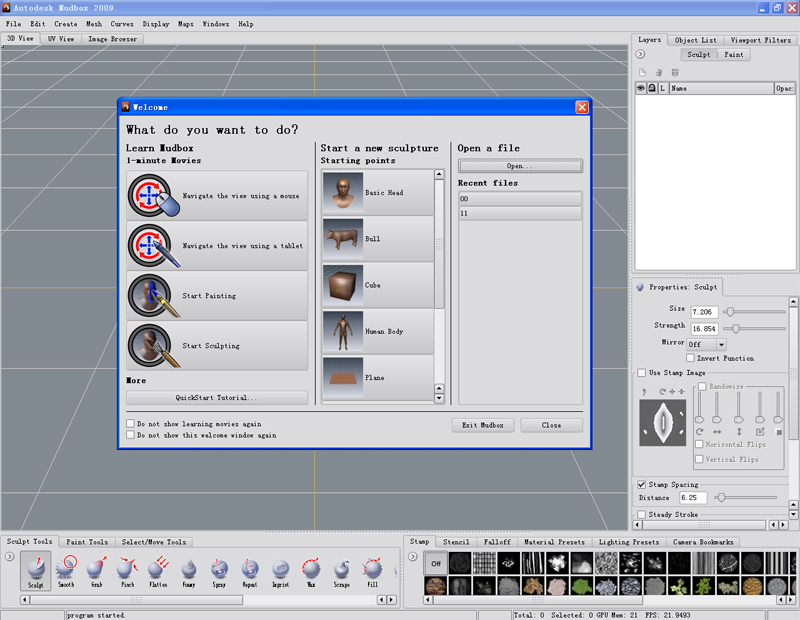The width and height of the screenshot is (800, 620).
Task: Open the Mesh menu
Action: [94, 24]
